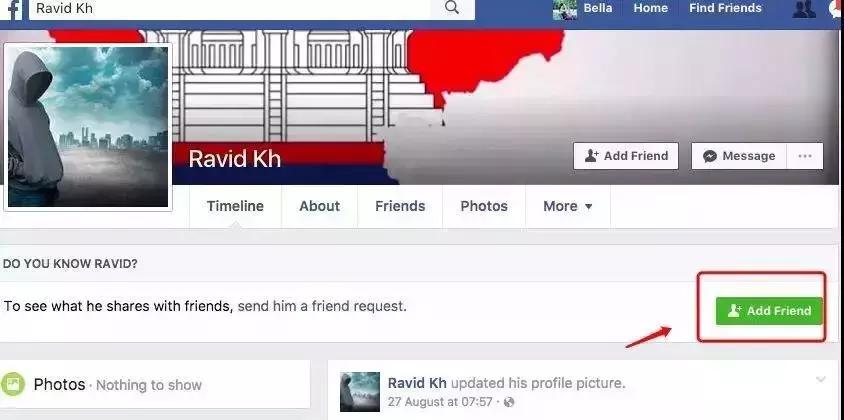Screen dimensions: 844x420
Task: Click the Add Friend button on the cover photo
Action: [x=626, y=156]
